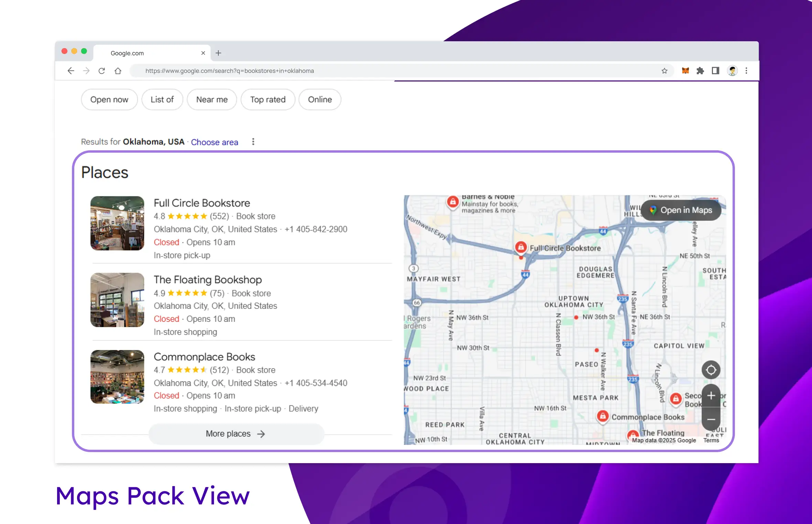Reload the page with the refresh icon
The image size is (812, 524).
pos(102,71)
